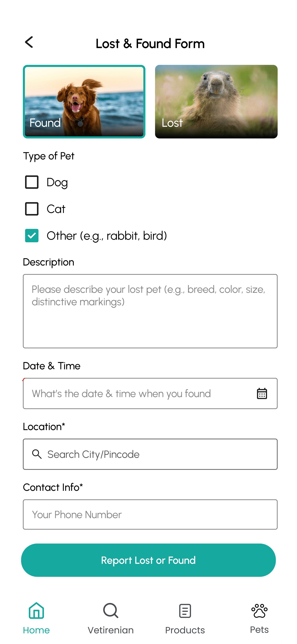Screen dimensions: 297x644
Task: Tap the Products document icon
Action: [185, 611]
